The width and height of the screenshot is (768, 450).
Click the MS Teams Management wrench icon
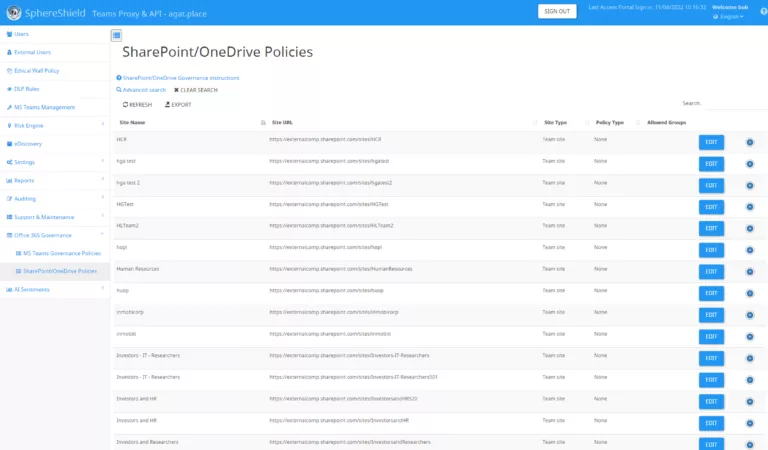click(9, 107)
